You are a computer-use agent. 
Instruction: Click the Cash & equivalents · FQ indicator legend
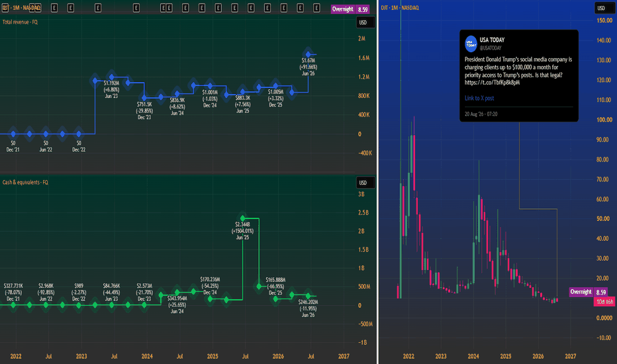(x=25, y=182)
